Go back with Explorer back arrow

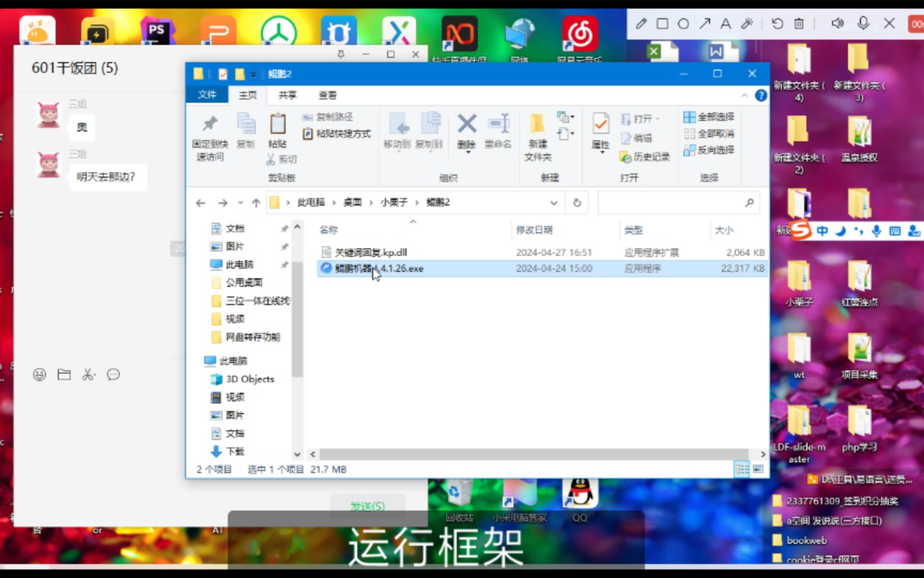point(201,203)
